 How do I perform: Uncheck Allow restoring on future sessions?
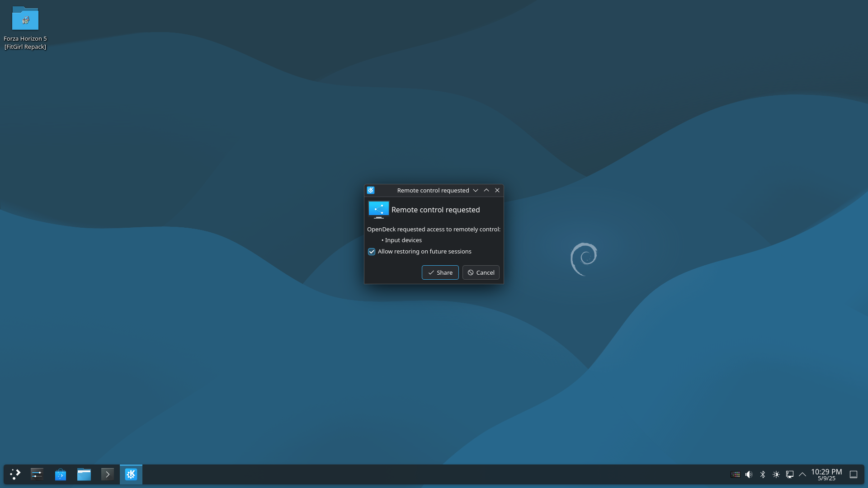[372, 252]
